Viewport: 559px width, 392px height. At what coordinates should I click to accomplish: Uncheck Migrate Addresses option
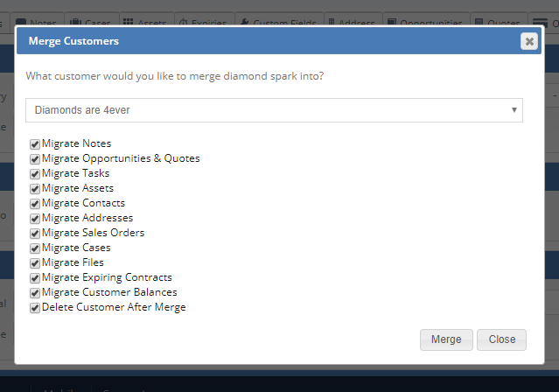[35, 219]
